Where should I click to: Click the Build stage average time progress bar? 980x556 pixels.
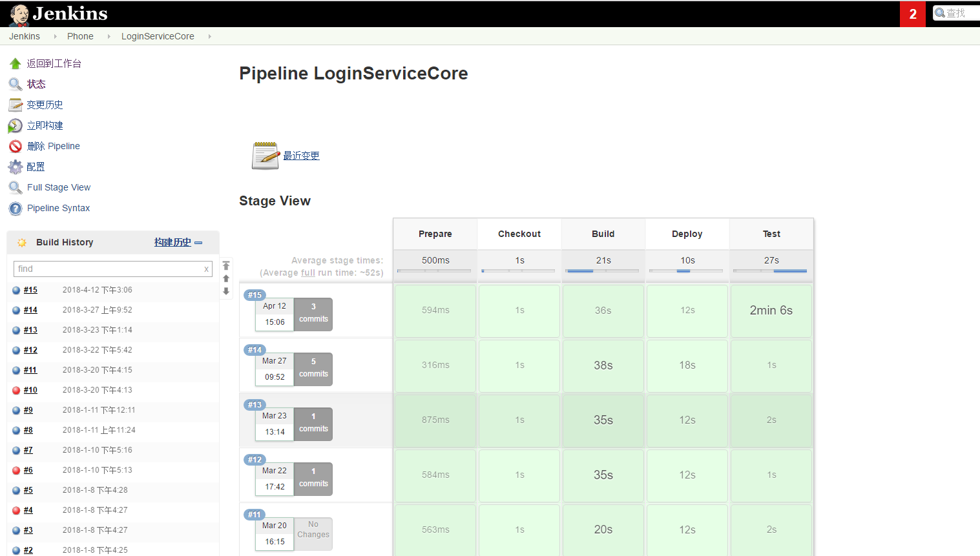[603, 271]
